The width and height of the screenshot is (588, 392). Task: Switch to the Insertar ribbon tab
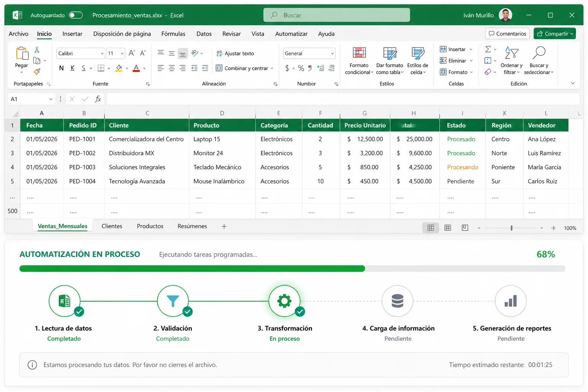pos(72,34)
